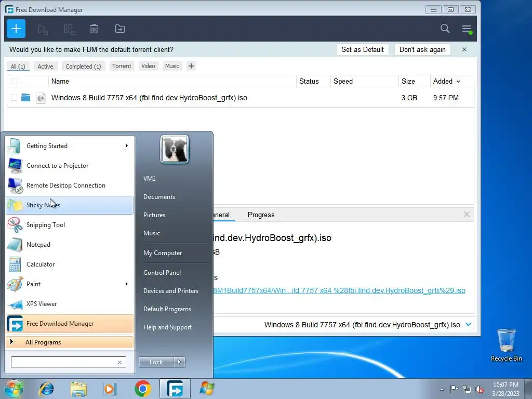Expand the Getting Started submenu arrow
Screen dimensions: 532x399
(127, 146)
